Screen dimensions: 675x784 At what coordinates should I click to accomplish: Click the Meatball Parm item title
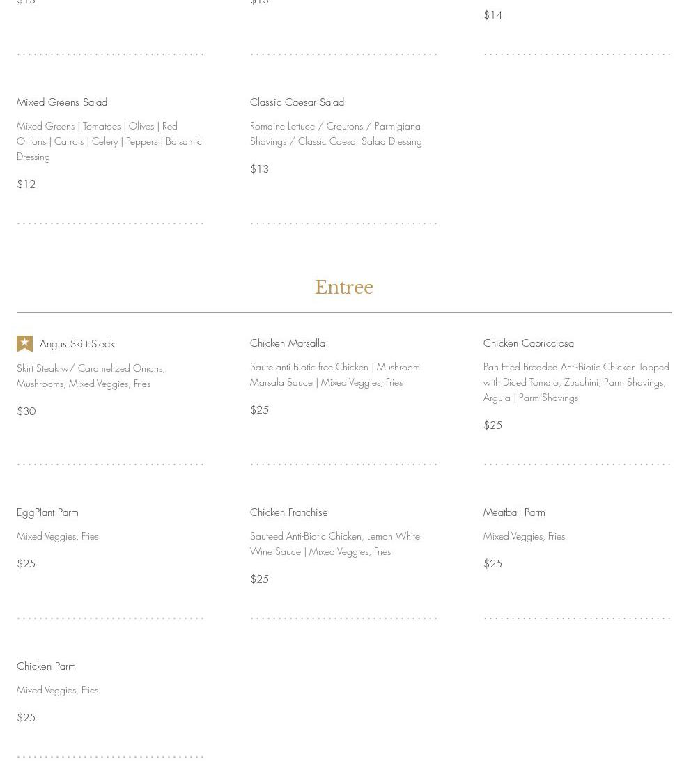(514, 512)
